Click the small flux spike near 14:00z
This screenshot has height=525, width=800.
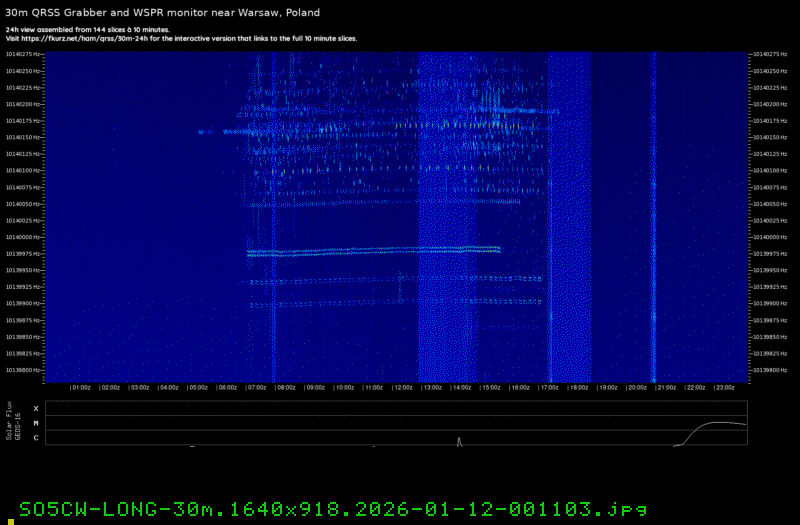coord(459,442)
